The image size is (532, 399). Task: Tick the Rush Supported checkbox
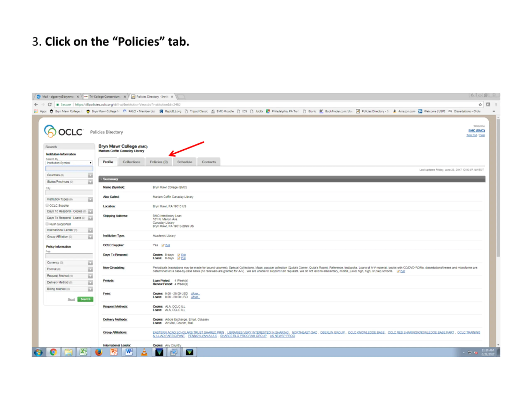click(x=47, y=224)
